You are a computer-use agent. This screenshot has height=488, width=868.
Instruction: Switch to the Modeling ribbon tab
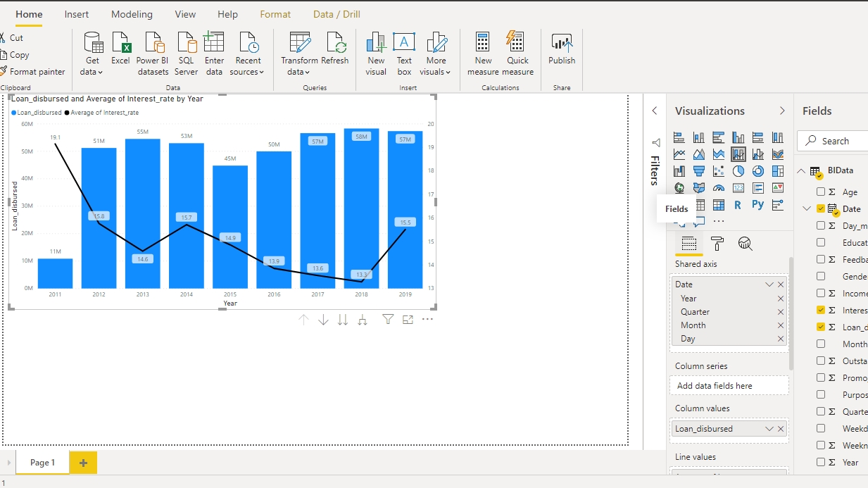132,14
